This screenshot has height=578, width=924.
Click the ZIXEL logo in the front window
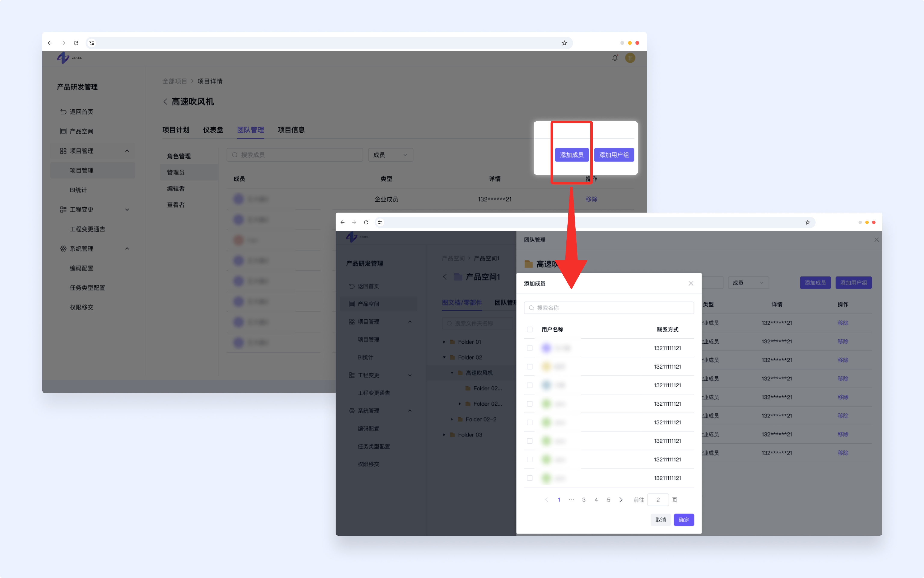coord(357,237)
